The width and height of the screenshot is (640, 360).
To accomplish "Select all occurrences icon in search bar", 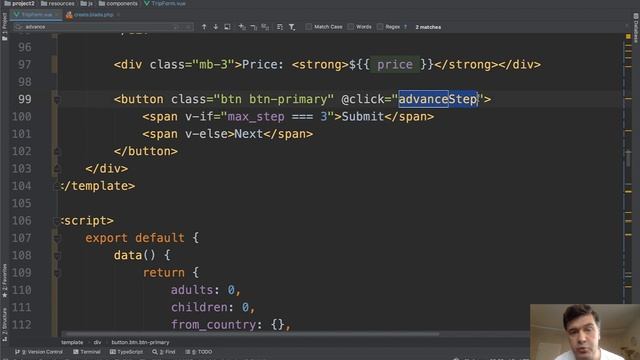I will click(265, 27).
